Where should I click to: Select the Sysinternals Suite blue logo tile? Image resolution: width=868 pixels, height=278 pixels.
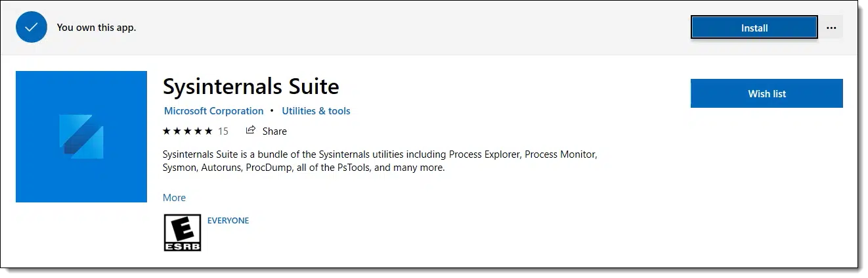point(81,136)
